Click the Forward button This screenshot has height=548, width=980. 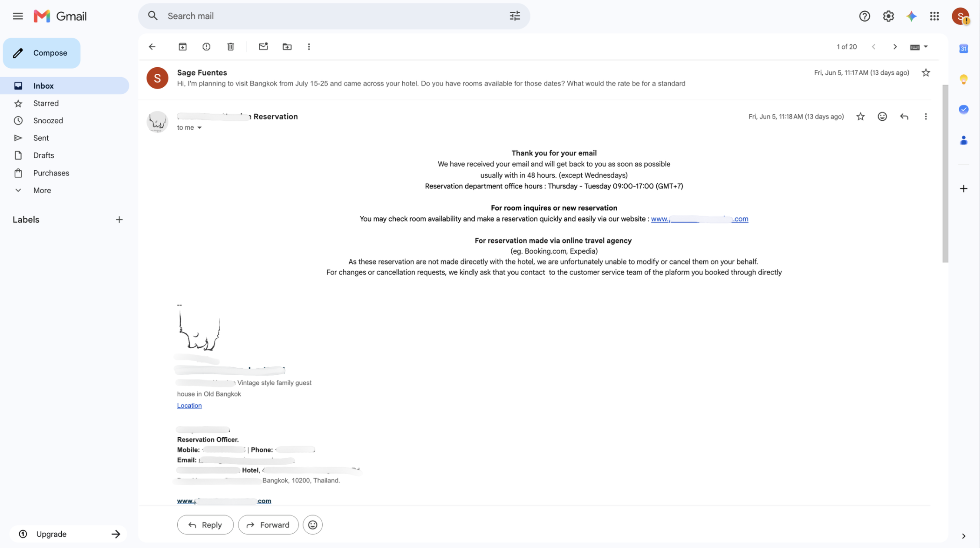(x=268, y=525)
